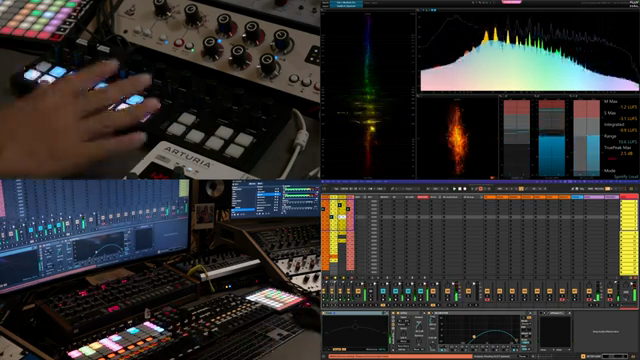The height and width of the screenshot is (360, 640).
Task: Toggle the orange highlighted view button in the top-right toolbar
Action: (608, 189)
